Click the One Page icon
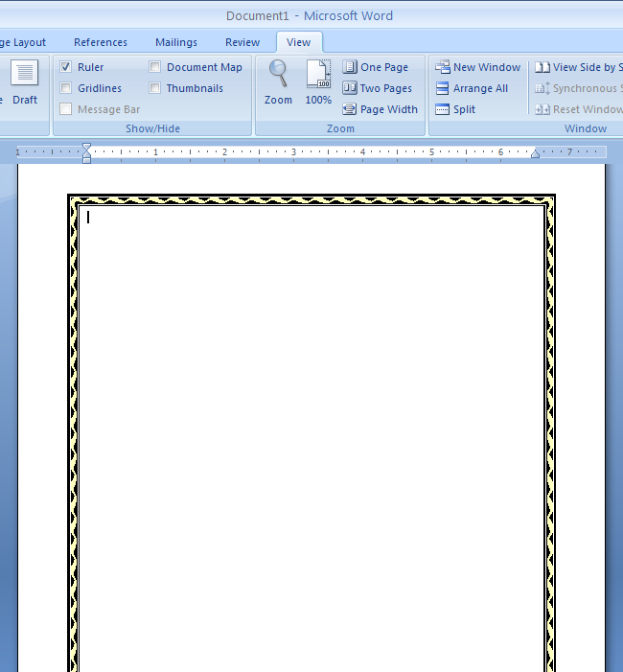 point(350,67)
